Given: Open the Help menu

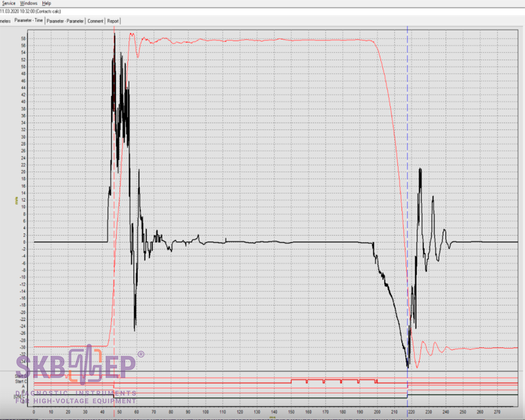Looking at the screenshot, I should pyautogui.click(x=47, y=3).
